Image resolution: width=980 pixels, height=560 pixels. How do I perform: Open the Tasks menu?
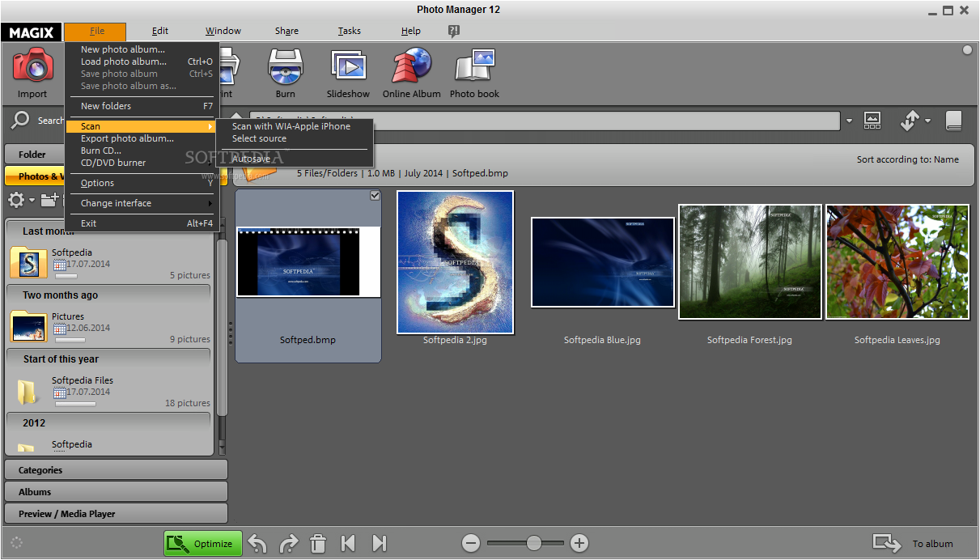(x=350, y=31)
